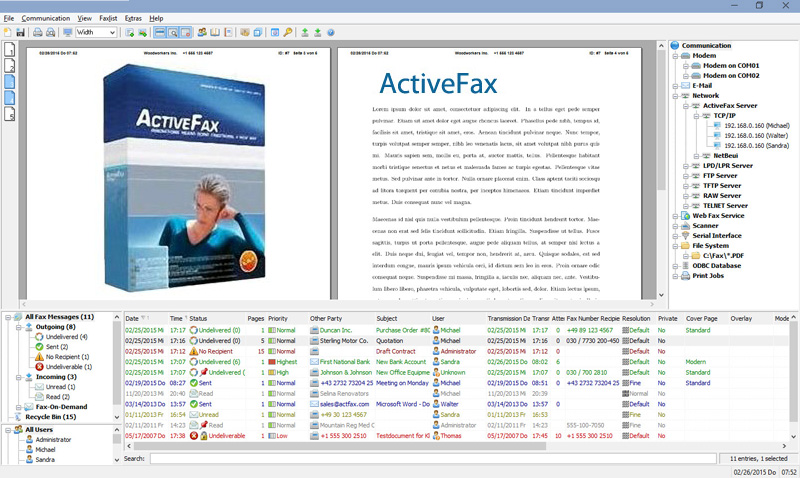Screen dimensions: 800x478
Task: Click the ODBC Database icon
Action: click(x=686, y=266)
